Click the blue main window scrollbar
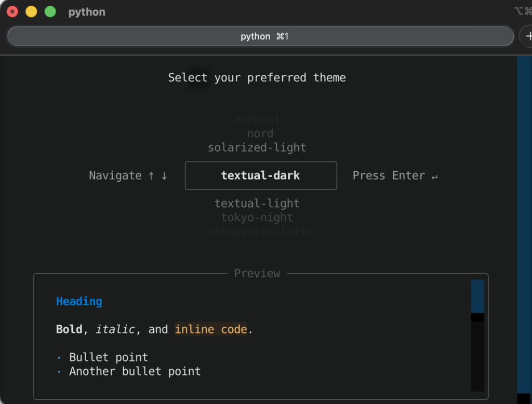 [524, 223]
